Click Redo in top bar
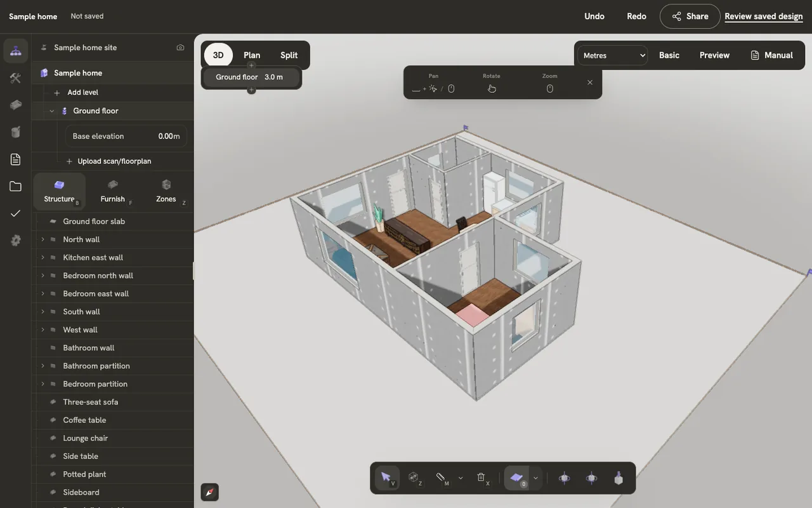Screen dimensions: 812x508 tap(636, 17)
